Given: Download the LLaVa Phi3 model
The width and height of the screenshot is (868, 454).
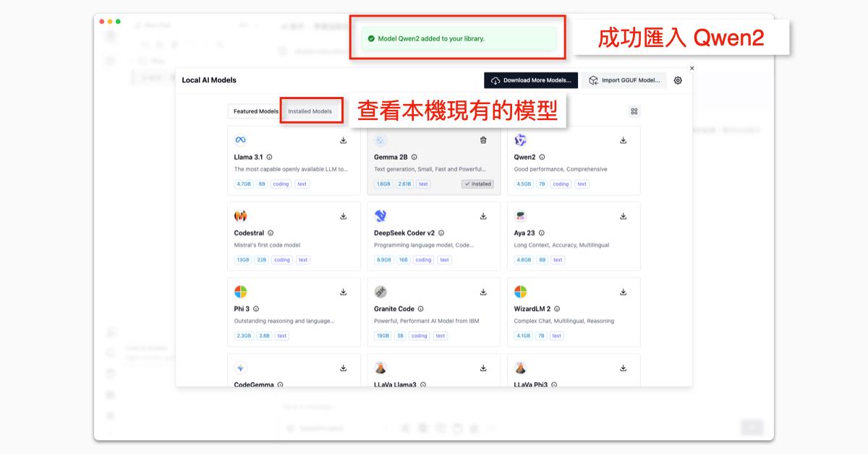Looking at the screenshot, I should [624, 368].
